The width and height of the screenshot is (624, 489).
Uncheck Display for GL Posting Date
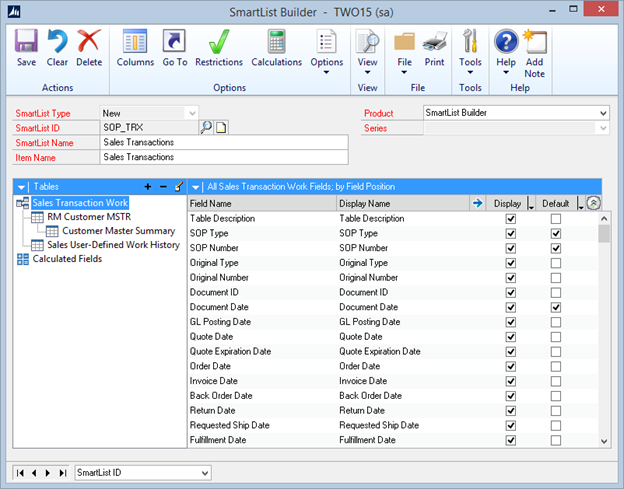point(511,322)
